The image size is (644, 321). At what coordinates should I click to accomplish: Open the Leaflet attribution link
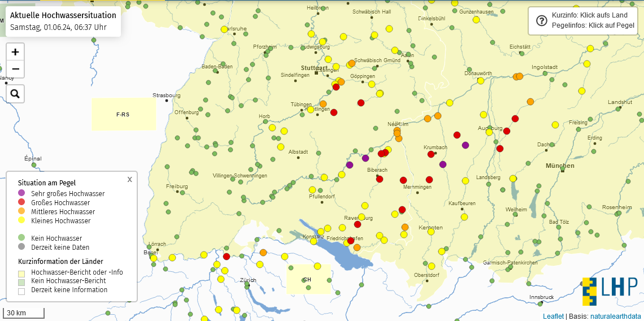click(553, 316)
